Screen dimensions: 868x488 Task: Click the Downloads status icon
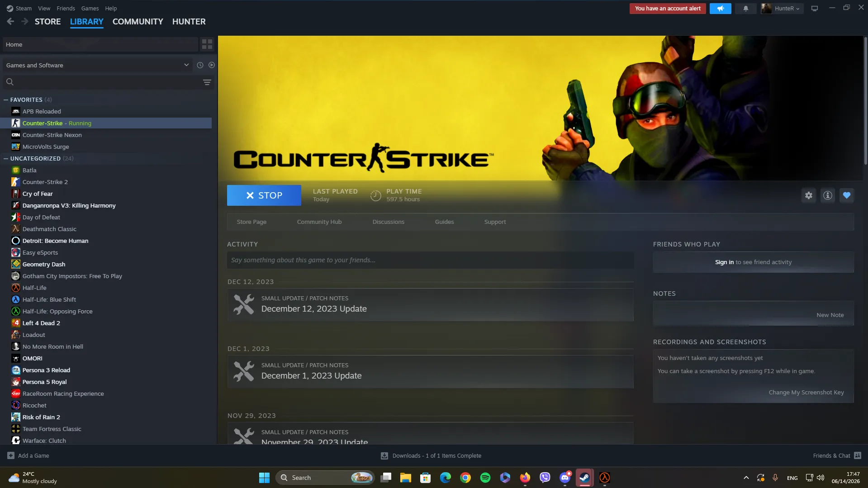click(384, 456)
